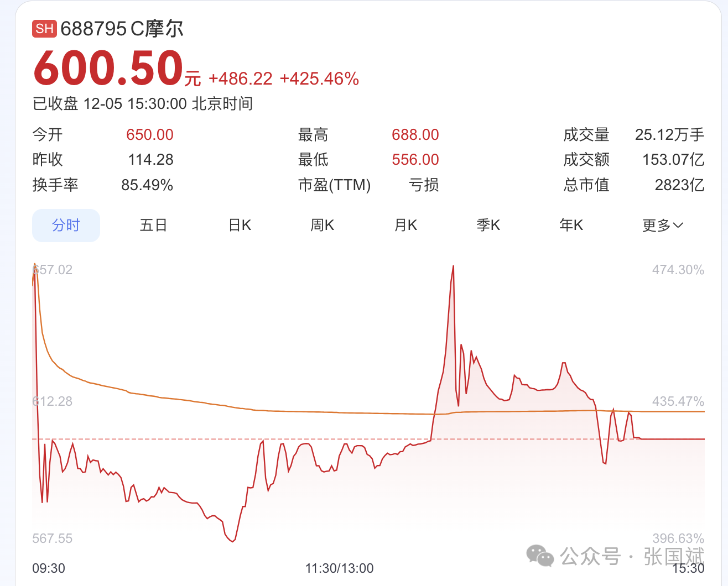This screenshot has width=728, height=586.
Task: Switch to 月K monthly chart
Action: (405, 226)
